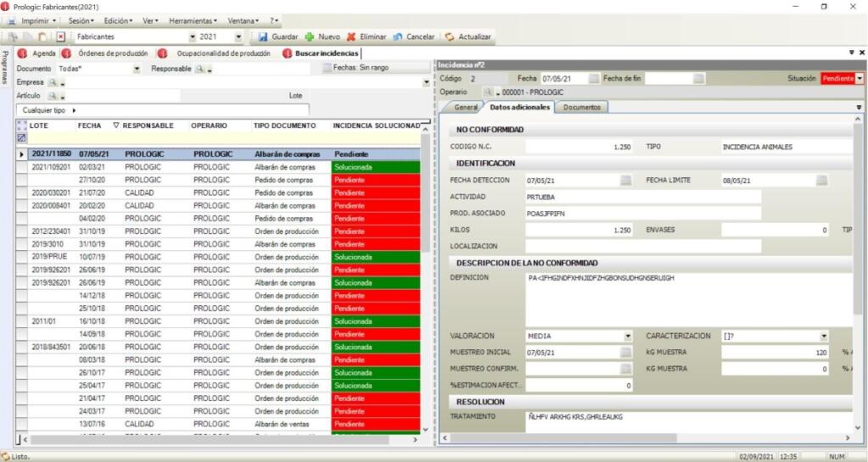Switch to the Documentos tab

click(x=581, y=108)
